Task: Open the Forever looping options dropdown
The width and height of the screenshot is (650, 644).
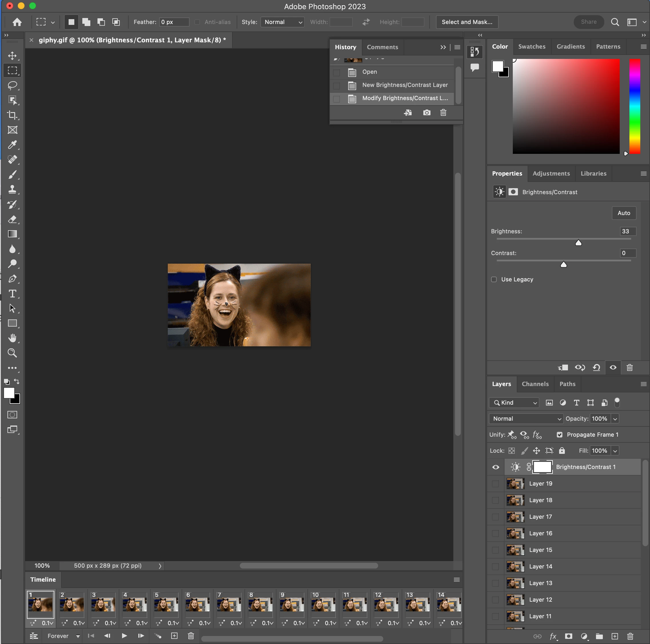Action: pos(63,636)
